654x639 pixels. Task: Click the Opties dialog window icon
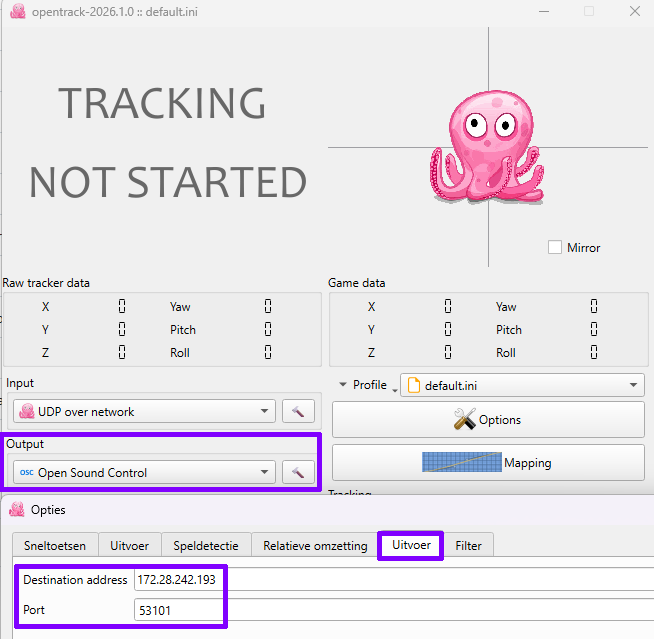tap(17, 510)
